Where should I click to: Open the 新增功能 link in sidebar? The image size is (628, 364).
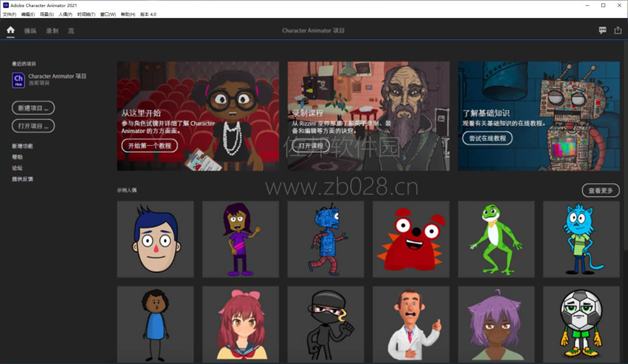click(x=23, y=146)
